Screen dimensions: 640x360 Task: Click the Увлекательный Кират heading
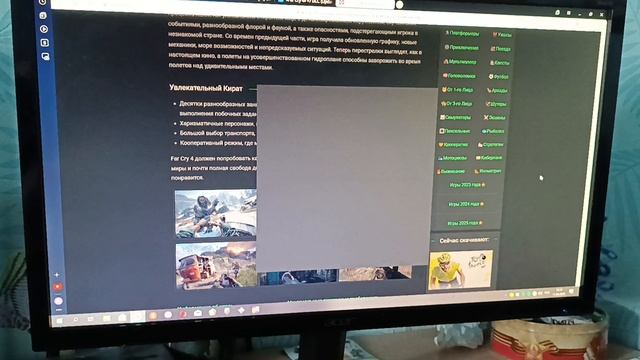pos(206,88)
